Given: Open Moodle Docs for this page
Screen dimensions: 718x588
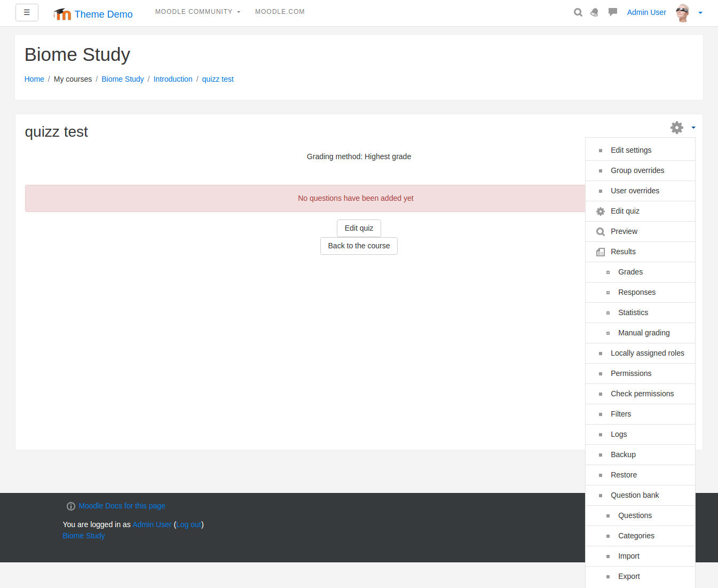Looking at the screenshot, I should click(x=122, y=506).
